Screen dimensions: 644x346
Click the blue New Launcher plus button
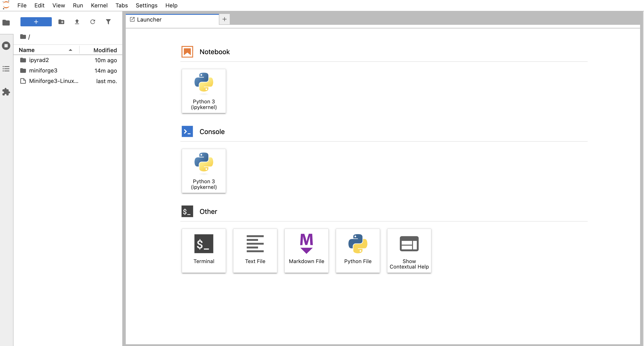[36, 22]
